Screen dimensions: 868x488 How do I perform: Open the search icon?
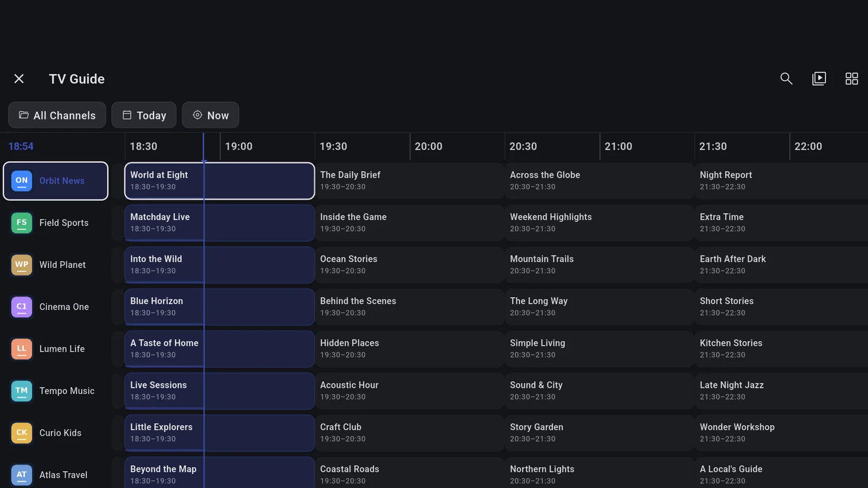pyautogui.click(x=786, y=79)
